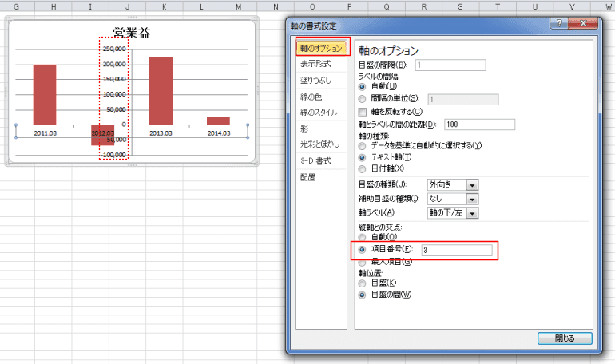
Task: Select column header M
Action: (x=239, y=6)
